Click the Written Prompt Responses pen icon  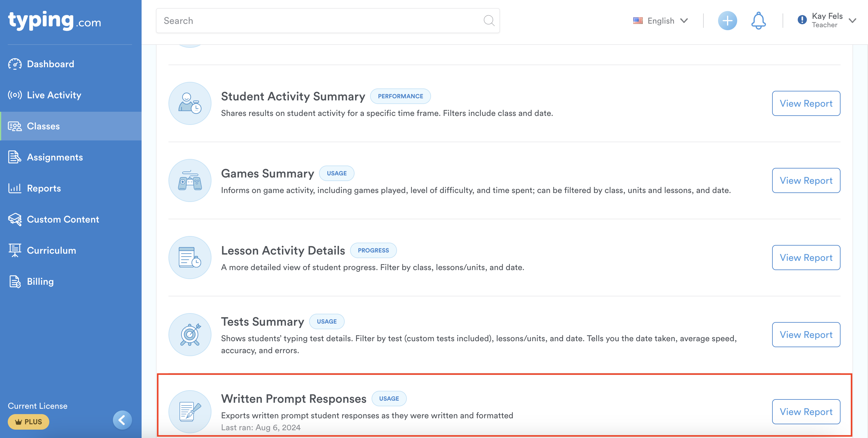click(190, 411)
